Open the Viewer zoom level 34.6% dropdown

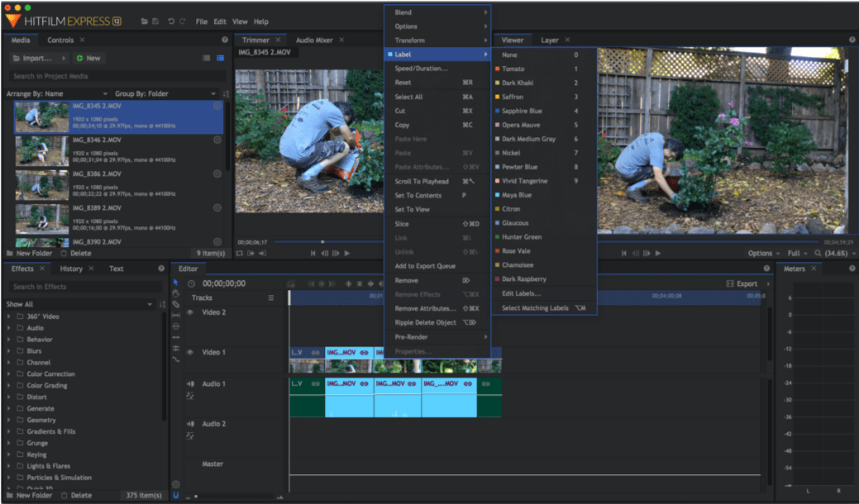[835, 253]
